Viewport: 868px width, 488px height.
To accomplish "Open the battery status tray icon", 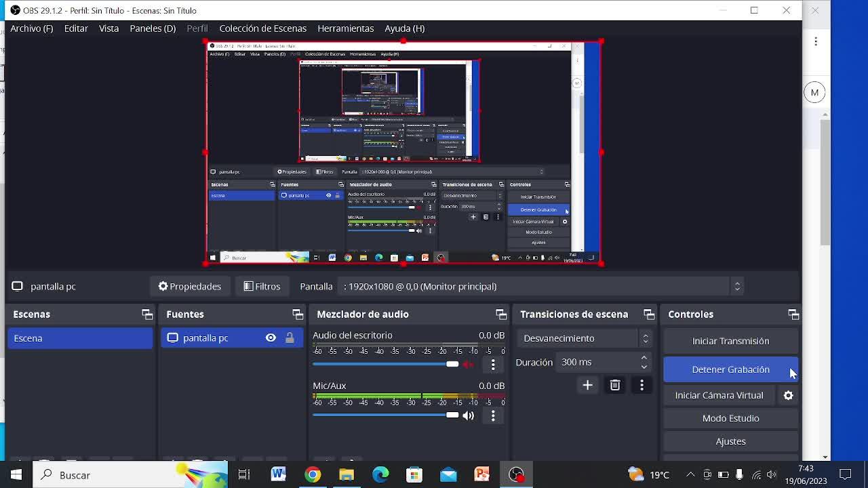I will click(x=723, y=475).
